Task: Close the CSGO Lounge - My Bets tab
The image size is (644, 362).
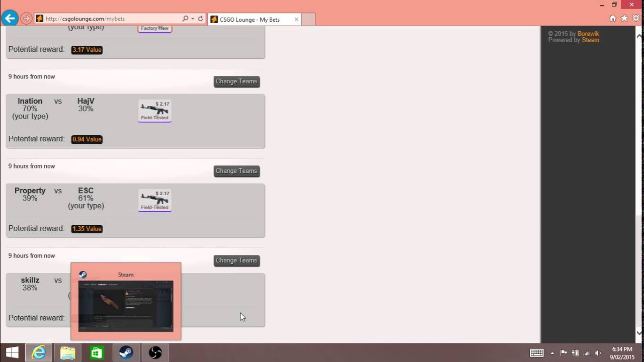Action: coord(296,20)
